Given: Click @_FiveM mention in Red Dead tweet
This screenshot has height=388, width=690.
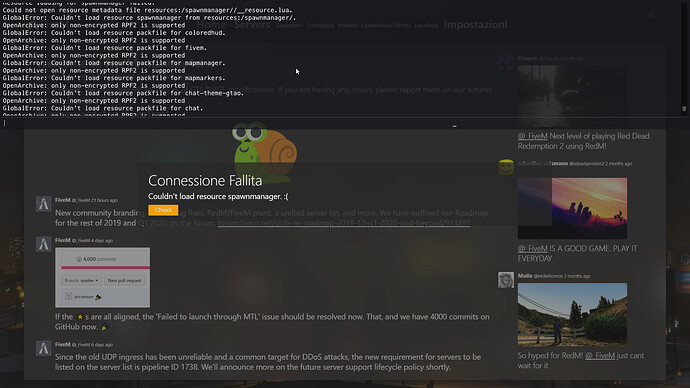Looking at the screenshot, I should coord(532,136).
